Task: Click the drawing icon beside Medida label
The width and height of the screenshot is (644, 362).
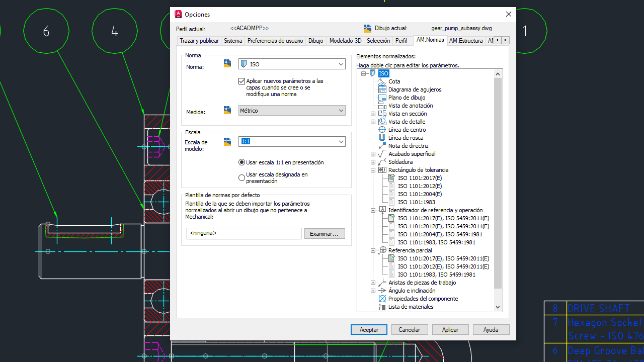Action: coord(227,110)
